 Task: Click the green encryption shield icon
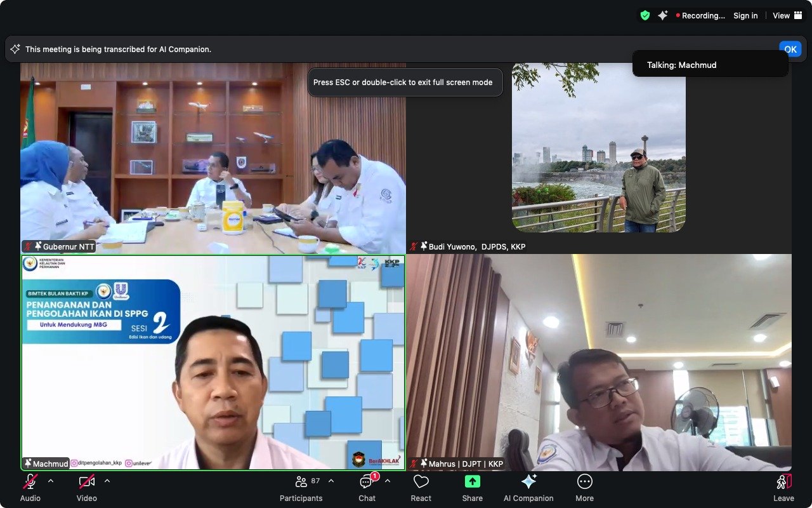pyautogui.click(x=645, y=16)
